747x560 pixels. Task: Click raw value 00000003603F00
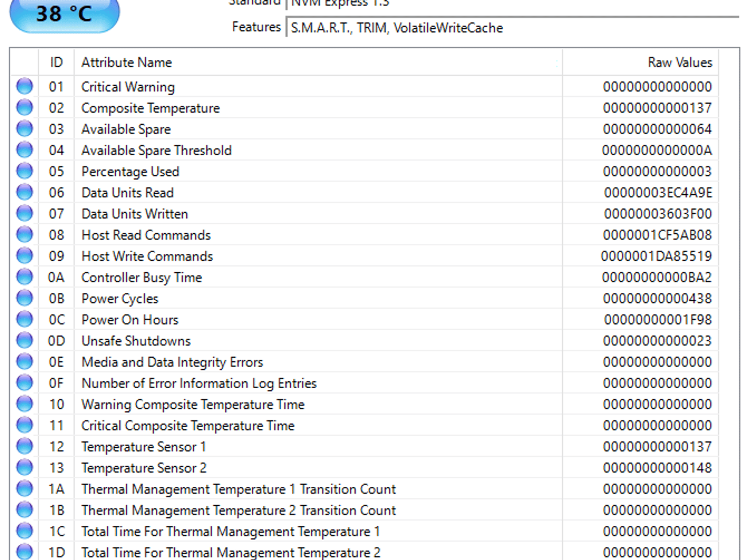(658, 214)
